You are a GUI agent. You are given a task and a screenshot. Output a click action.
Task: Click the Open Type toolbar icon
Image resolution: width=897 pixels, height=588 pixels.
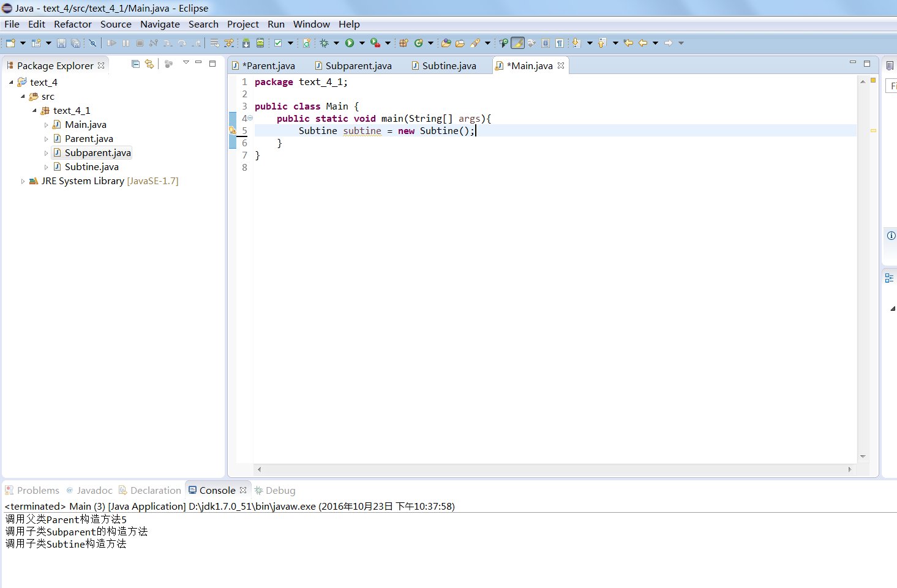click(x=446, y=43)
